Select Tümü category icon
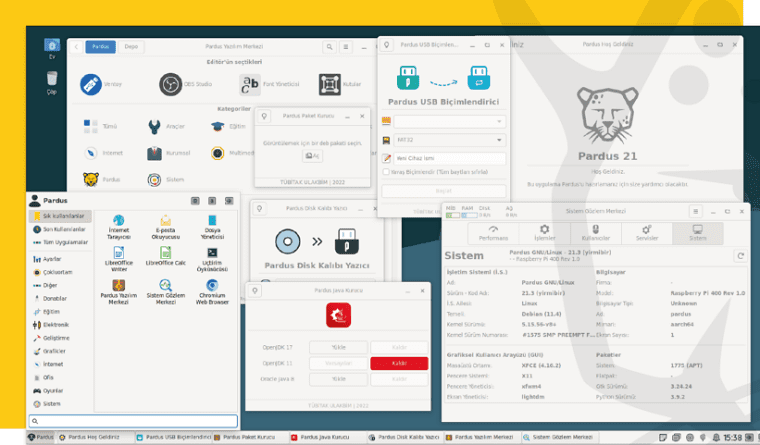The image size is (760, 445). [x=91, y=127]
